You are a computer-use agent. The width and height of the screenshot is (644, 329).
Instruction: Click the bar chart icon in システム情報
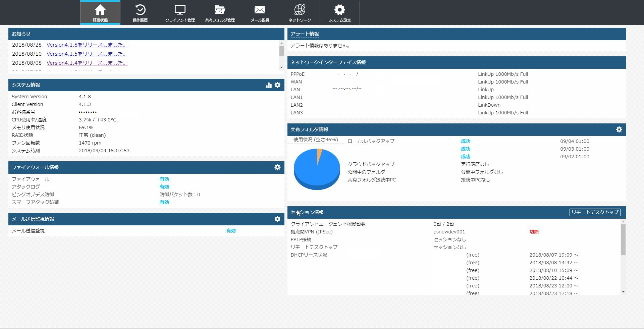tap(268, 85)
